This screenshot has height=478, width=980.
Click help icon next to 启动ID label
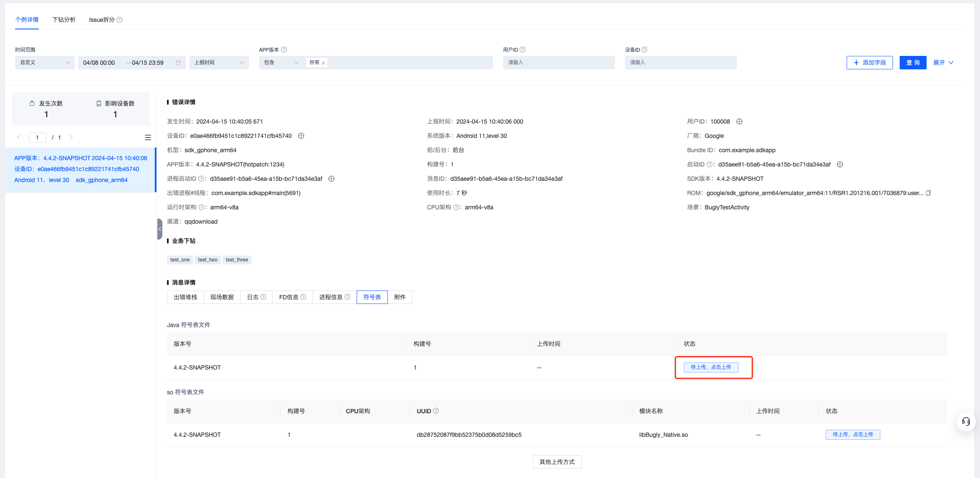[710, 164]
